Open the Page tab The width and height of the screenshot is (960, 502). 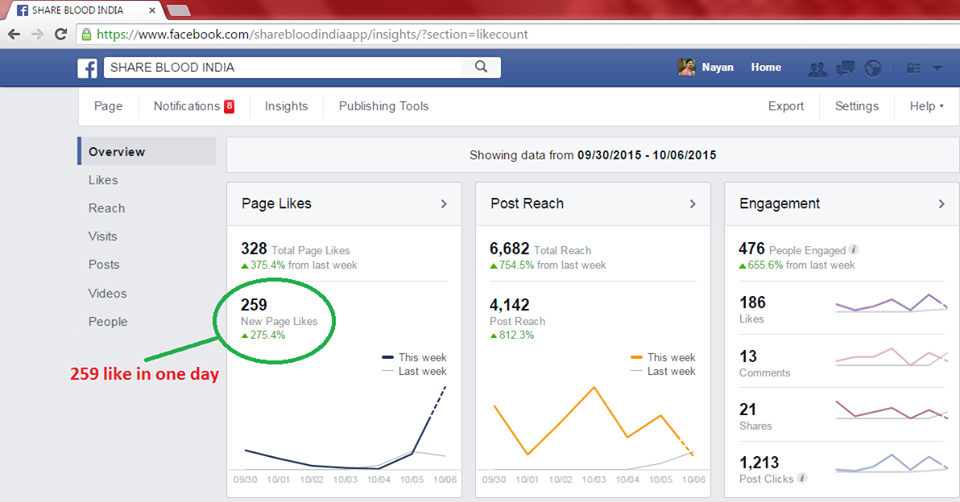(108, 106)
